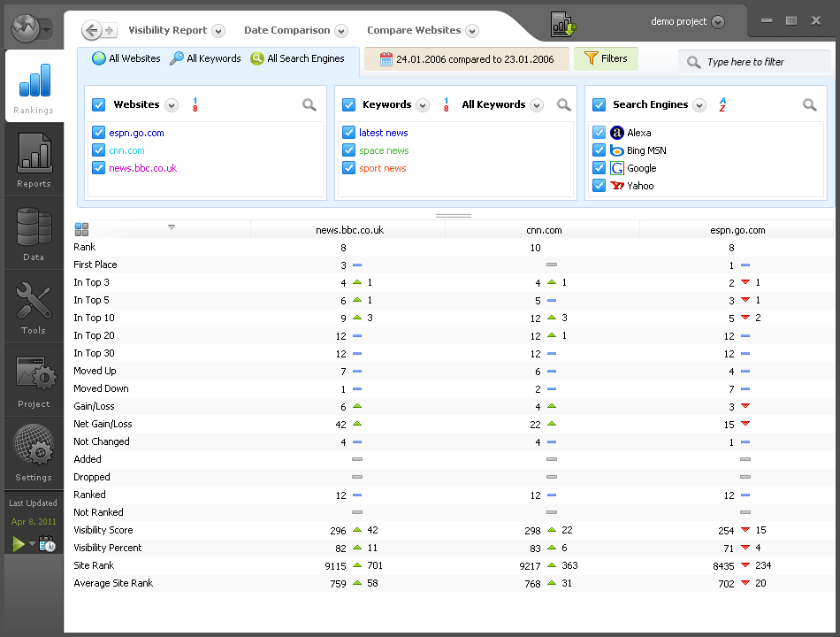Image resolution: width=840 pixels, height=637 pixels.
Task: Click the news.bbc.co.uk column header
Action: pyautogui.click(x=350, y=230)
